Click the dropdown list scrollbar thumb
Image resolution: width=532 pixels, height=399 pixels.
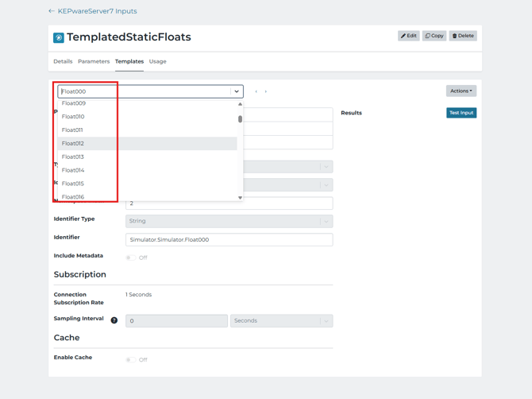(x=241, y=119)
